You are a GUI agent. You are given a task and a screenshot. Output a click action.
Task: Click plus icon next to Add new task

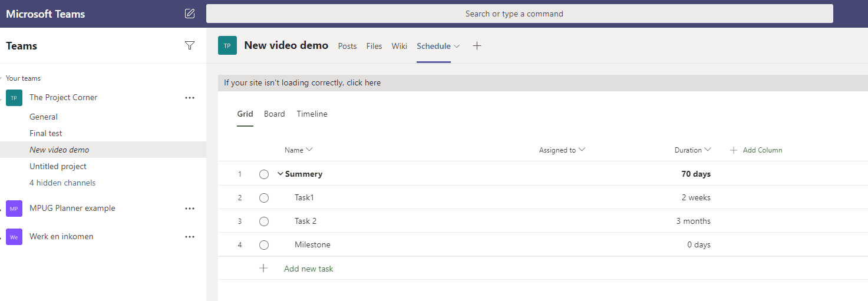click(x=263, y=268)
